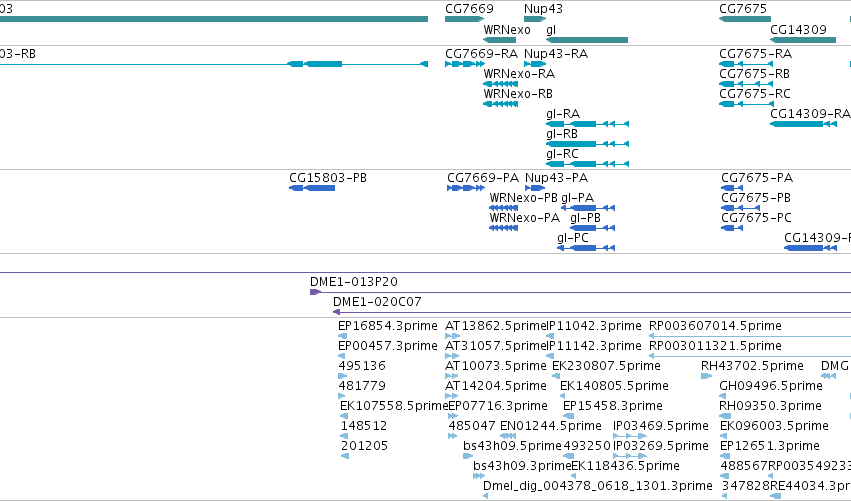Click the WRNexo-PB protein label
Image resolution: width=851 pixels, height=501 pixels.
coord(523,198)
